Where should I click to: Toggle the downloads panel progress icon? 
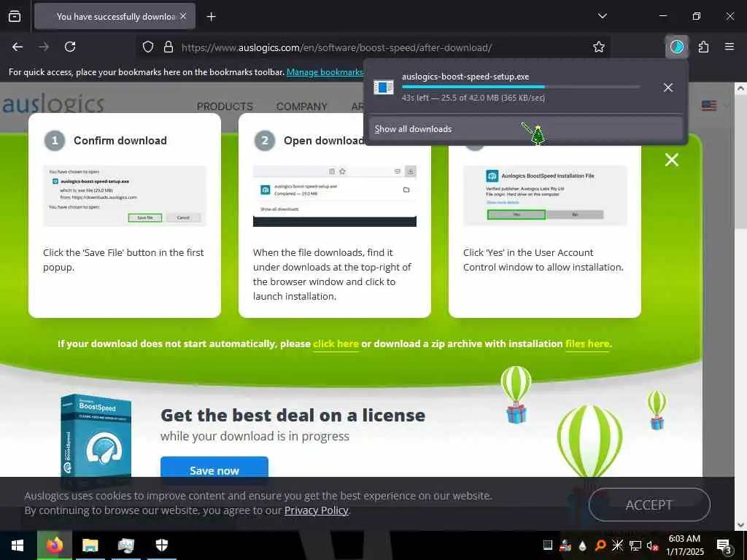[676, 47]
